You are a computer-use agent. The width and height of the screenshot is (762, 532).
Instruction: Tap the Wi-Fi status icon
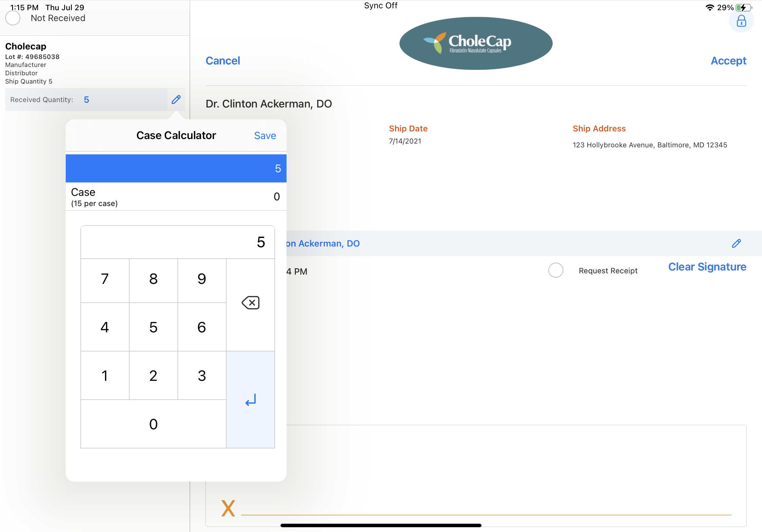coord(709,7)
